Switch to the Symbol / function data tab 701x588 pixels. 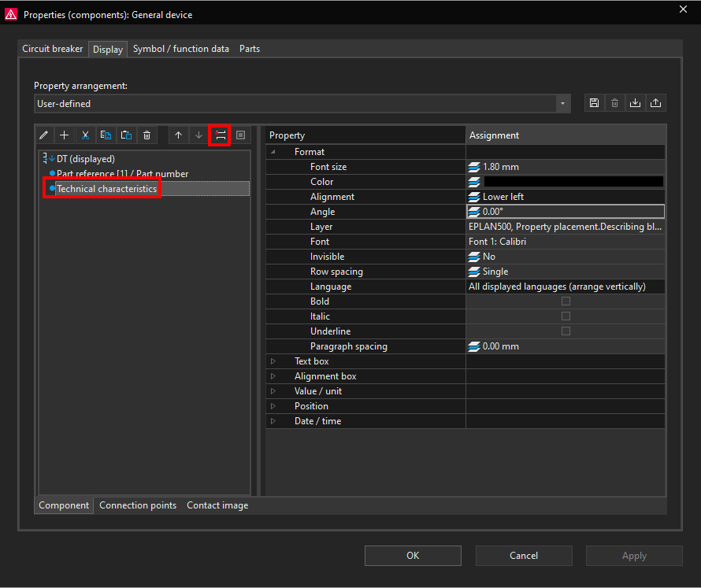[181, 49]
